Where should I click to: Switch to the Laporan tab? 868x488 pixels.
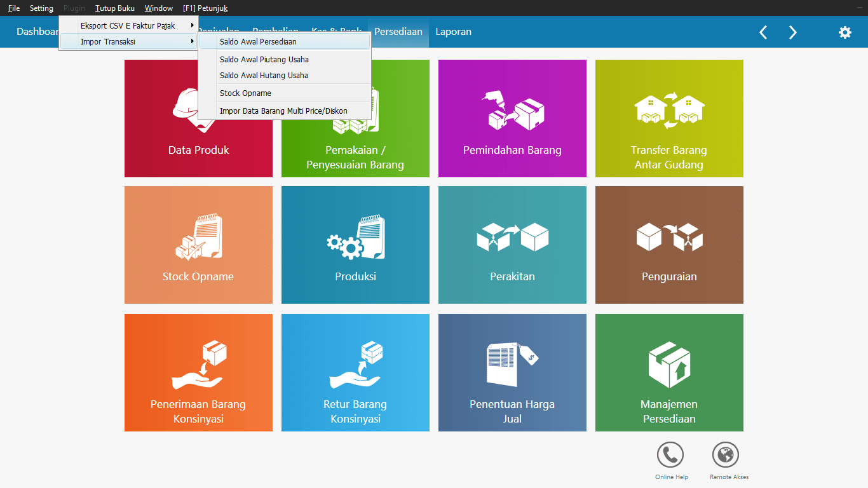(x=453, y=32)
